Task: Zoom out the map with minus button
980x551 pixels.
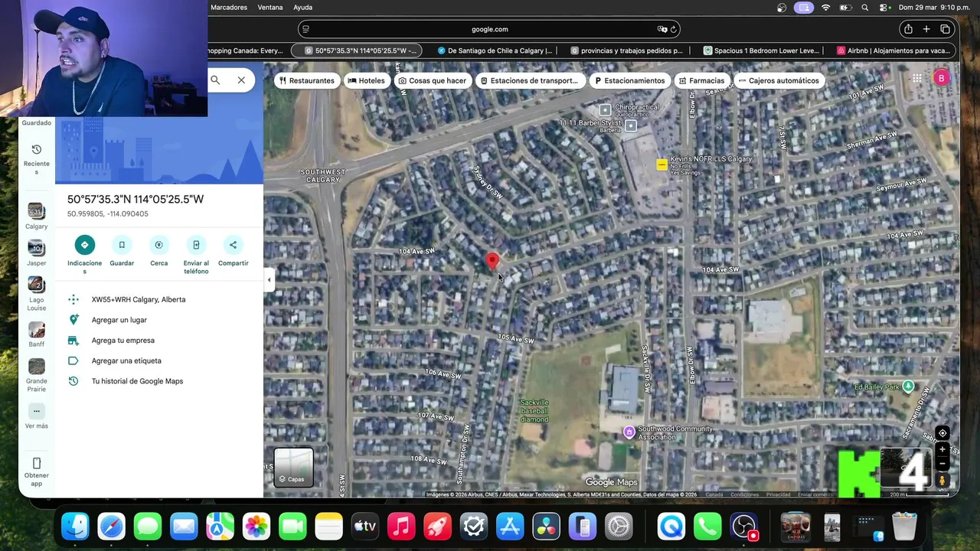Action: click(942, 464)
